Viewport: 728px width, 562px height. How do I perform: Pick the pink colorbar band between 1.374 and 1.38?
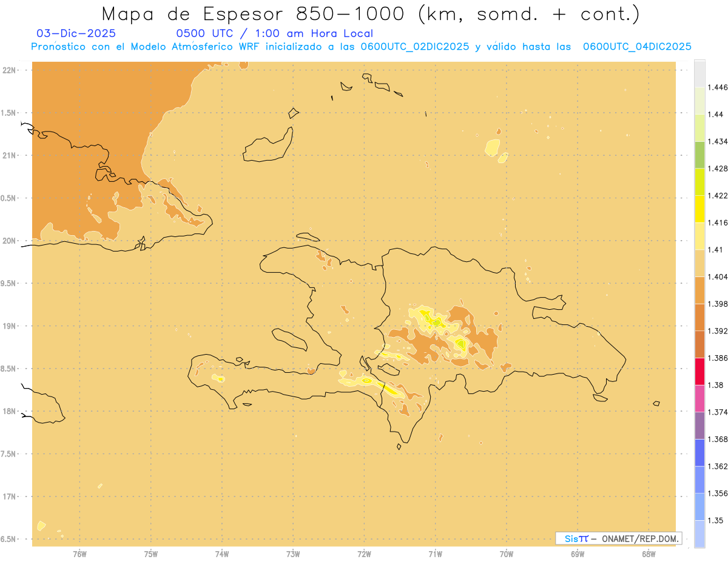[x=700, y=398]
